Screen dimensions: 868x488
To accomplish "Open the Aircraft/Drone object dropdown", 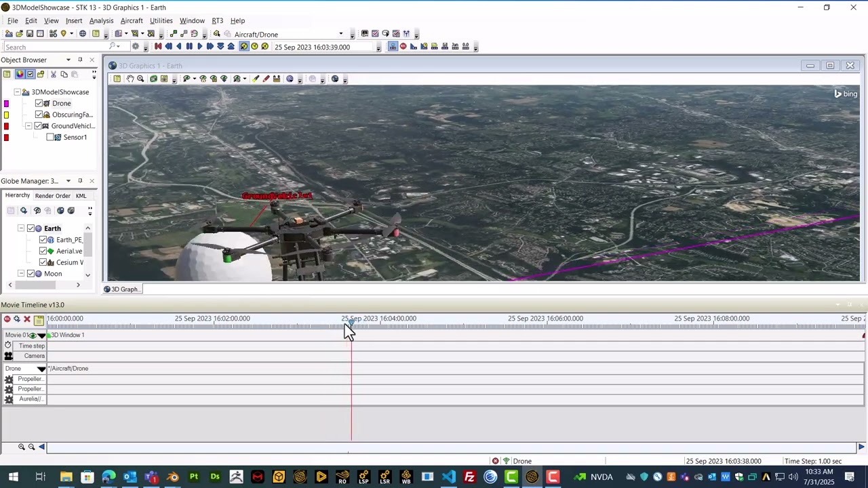I will (x=340, y=35).
